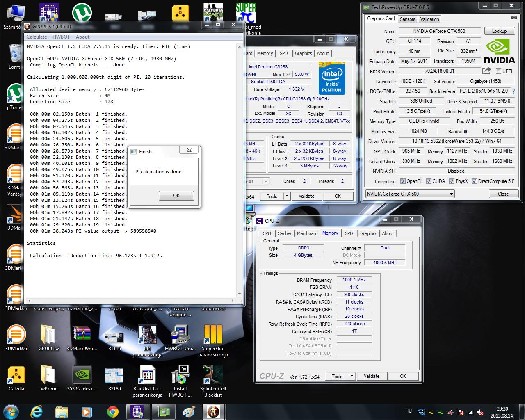Click the HU language indicator in taskbar
The image size is (525, 420).
point(409,411)
